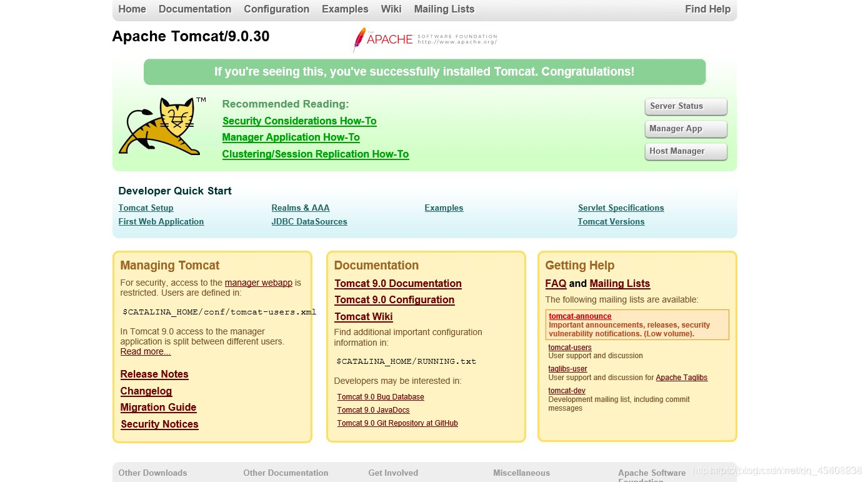Viewport: 868px width, 482px height.
Task: Open Mailing Lists in the top navigation
Action: point(444,9)
